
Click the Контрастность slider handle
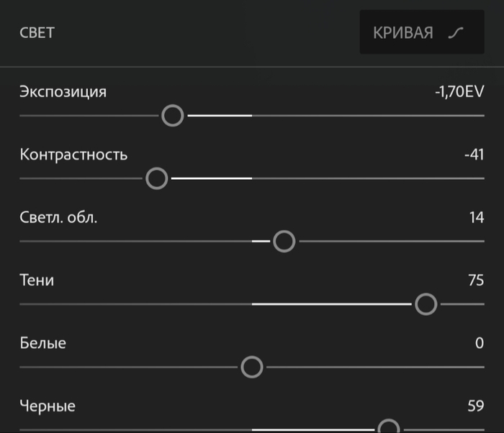pyautogui.click(x=157, y=178)
